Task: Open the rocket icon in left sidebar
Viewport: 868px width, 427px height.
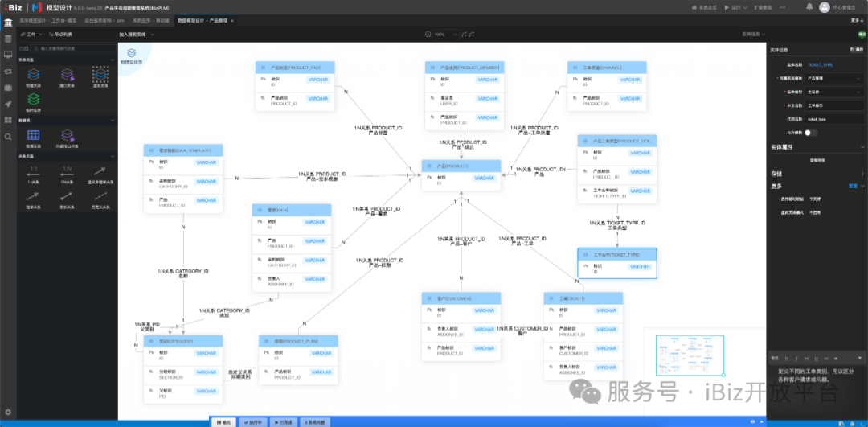Action: (x=8, y=104)
